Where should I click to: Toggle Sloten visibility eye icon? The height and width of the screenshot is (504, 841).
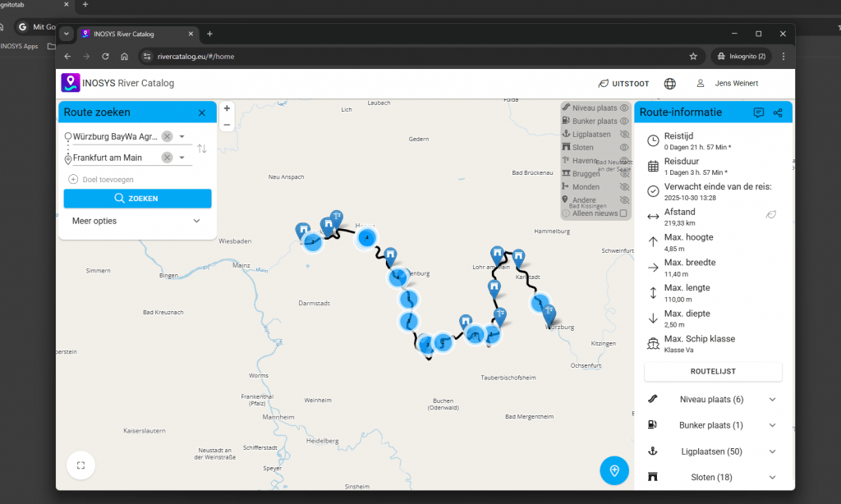coord(624,148)
